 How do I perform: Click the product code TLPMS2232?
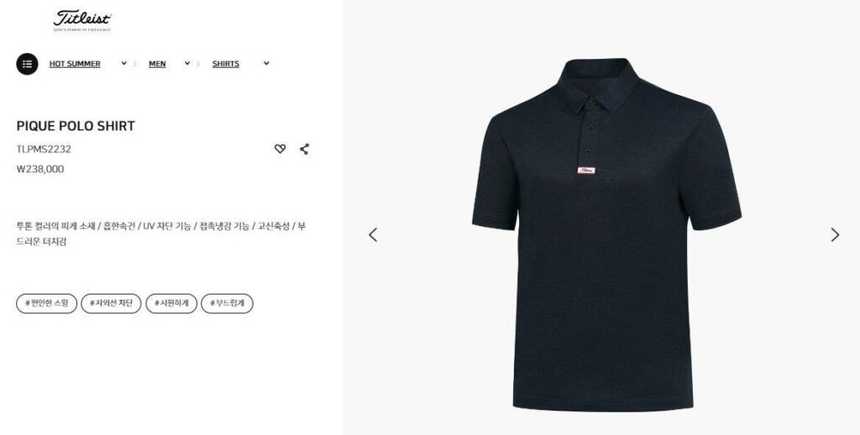coord(44,149)
